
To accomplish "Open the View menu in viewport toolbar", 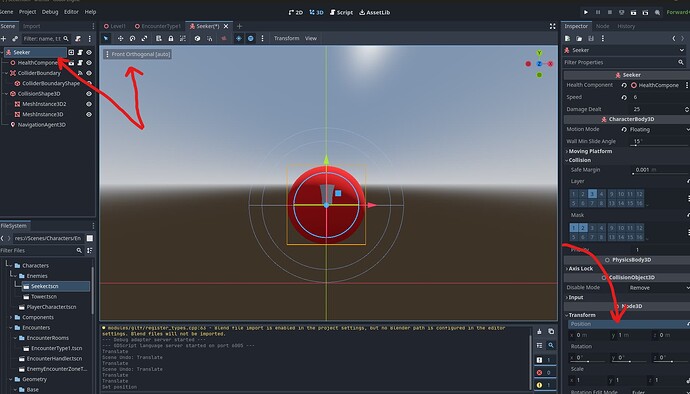I will click(x=311, y=38).
